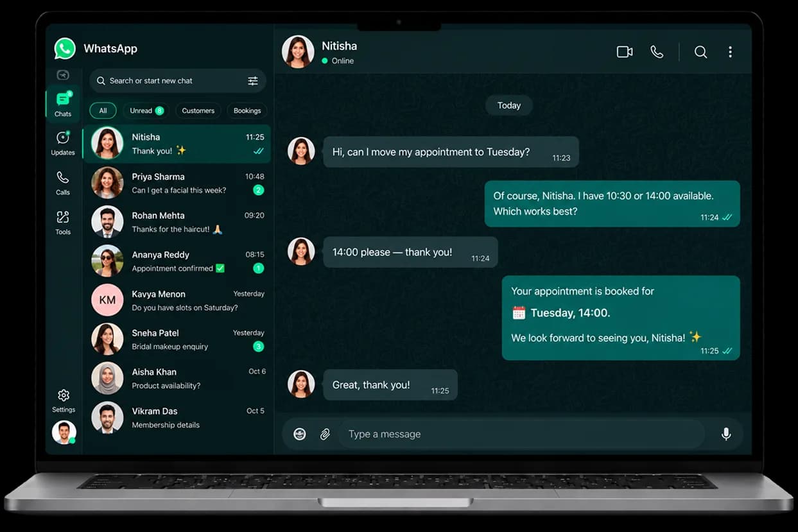798x532 pixels.
Task: Start a video call with Nitisha
Action: 625,52
